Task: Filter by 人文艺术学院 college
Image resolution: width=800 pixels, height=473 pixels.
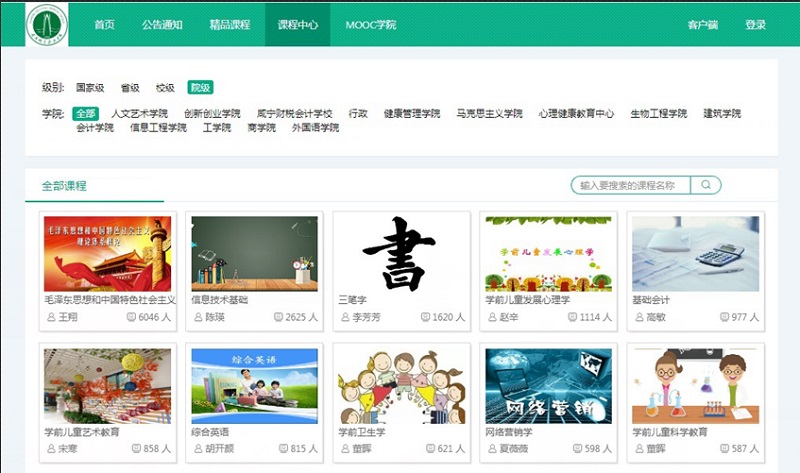Action: click(139, 114)
